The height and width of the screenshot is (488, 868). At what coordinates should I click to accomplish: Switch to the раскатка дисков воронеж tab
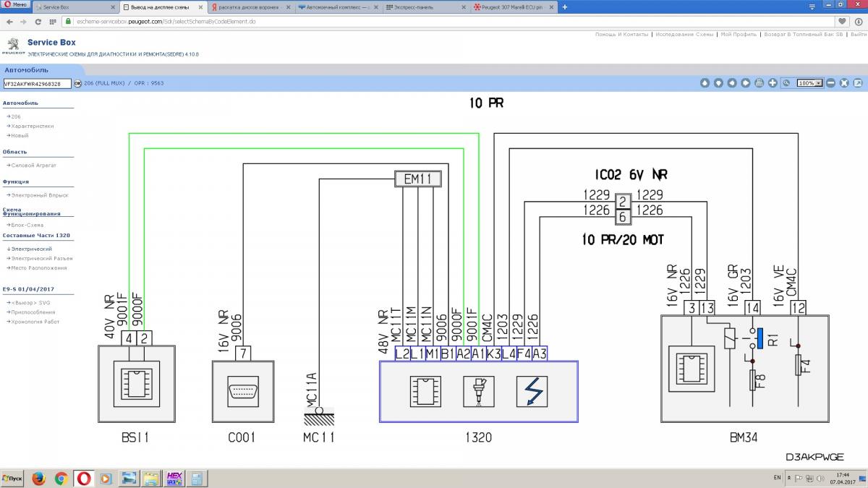click(250, 7)
